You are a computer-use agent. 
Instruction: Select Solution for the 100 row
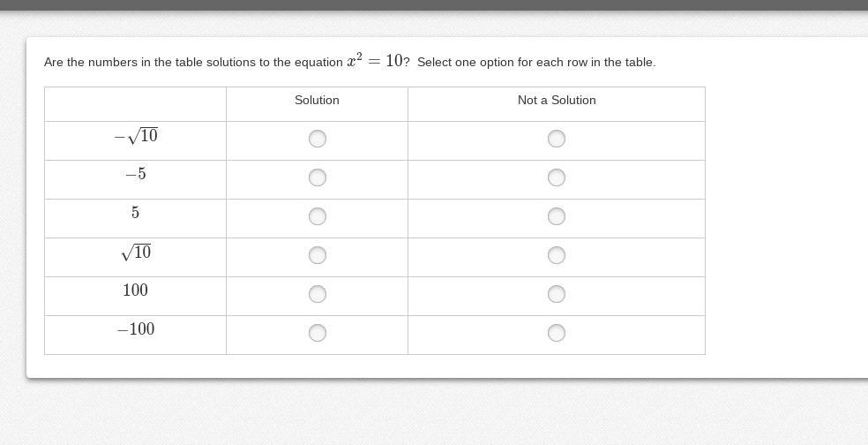click(318, 294)
